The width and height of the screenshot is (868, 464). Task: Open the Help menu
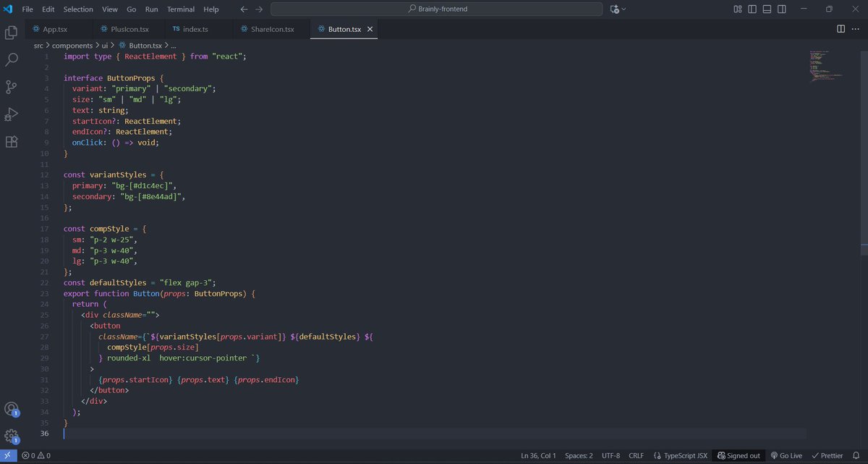211,9
